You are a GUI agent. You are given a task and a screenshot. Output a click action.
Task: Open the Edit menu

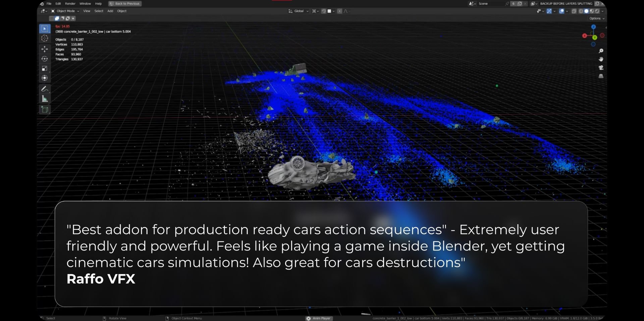(x=58, y=4)
